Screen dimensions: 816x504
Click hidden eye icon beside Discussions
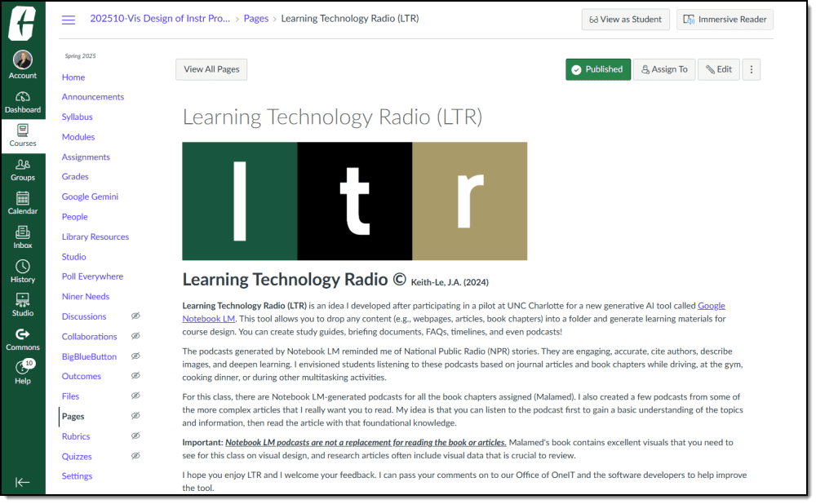[x=136, y=316]
